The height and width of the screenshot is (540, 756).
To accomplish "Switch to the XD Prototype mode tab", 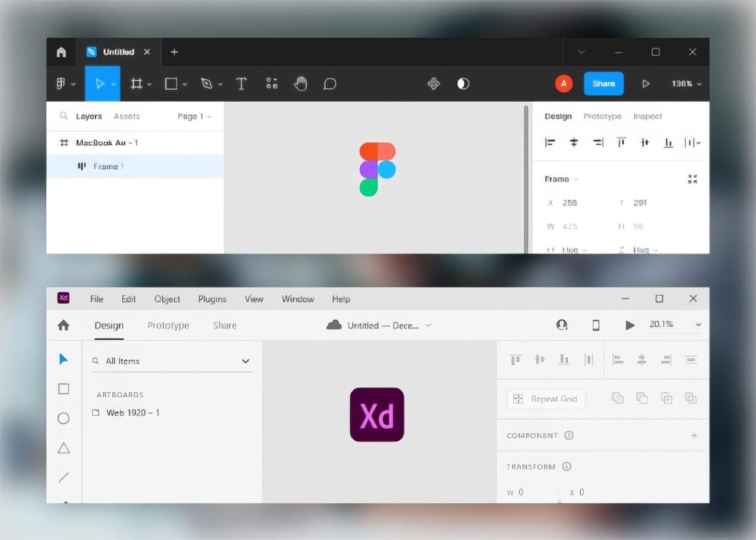I will pos(168,326).
